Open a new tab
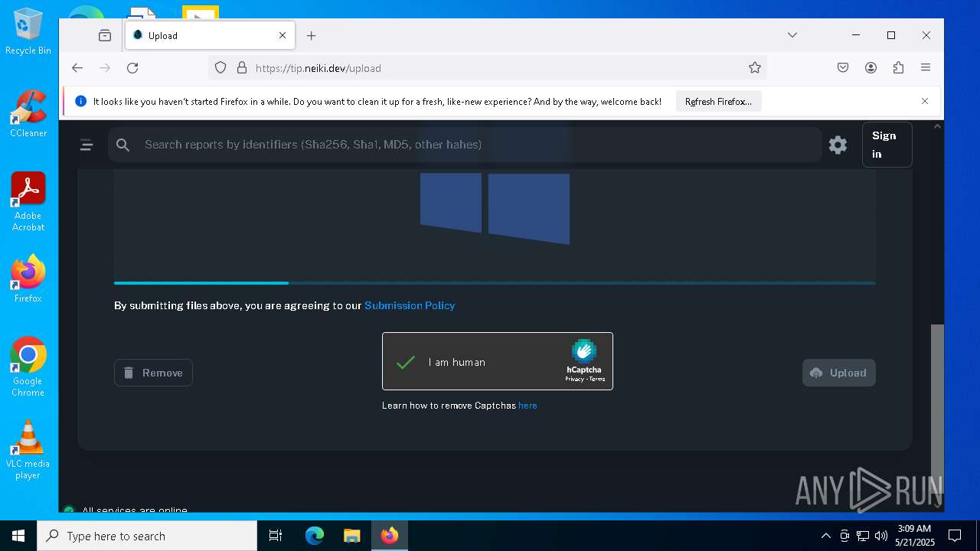This screenshot has width=980, height=551. (311, 35)
